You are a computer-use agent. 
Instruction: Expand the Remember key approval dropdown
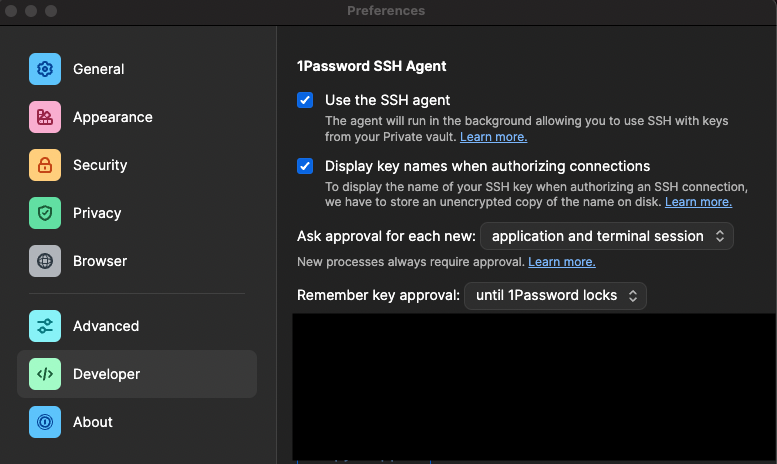click(555, 296)
